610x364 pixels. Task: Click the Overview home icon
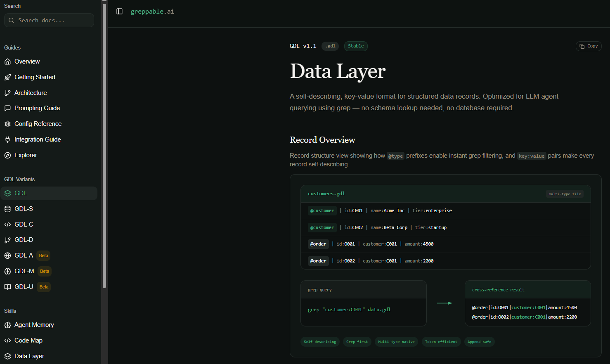(x=7, y=61)
